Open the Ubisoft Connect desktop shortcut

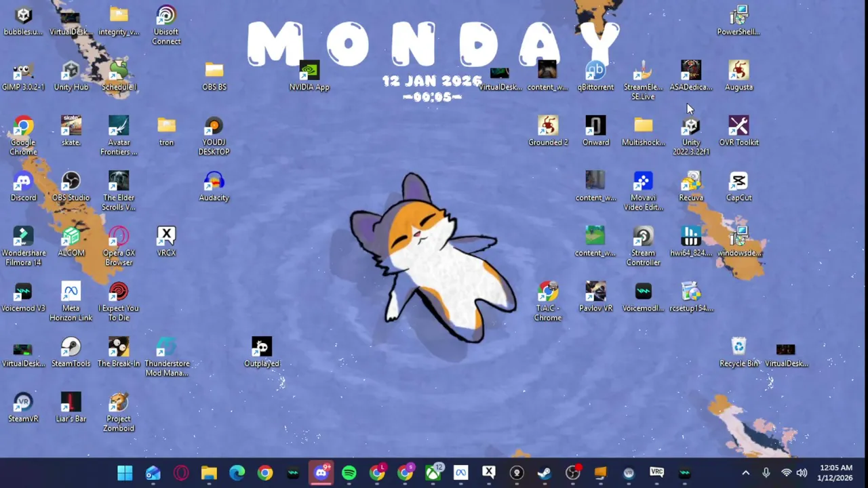(166, 26)
